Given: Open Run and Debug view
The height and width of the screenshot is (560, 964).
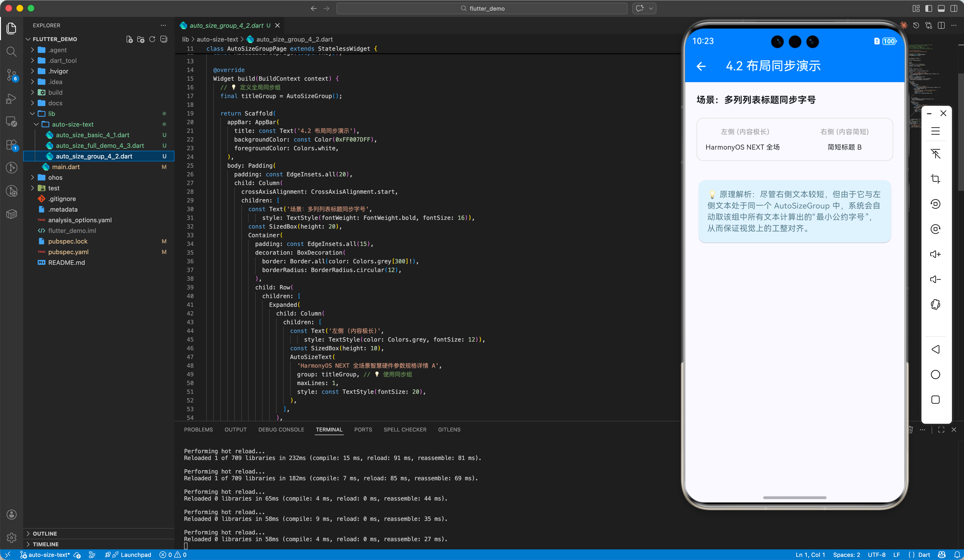Looking at the screenshot, I should tap(12, 99).
